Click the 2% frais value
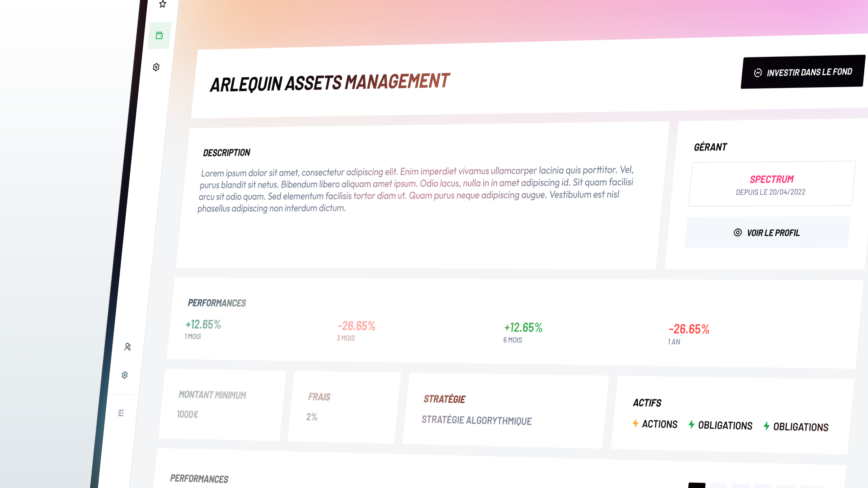This screenshot has width=868, height=488. tap(312, 417)
